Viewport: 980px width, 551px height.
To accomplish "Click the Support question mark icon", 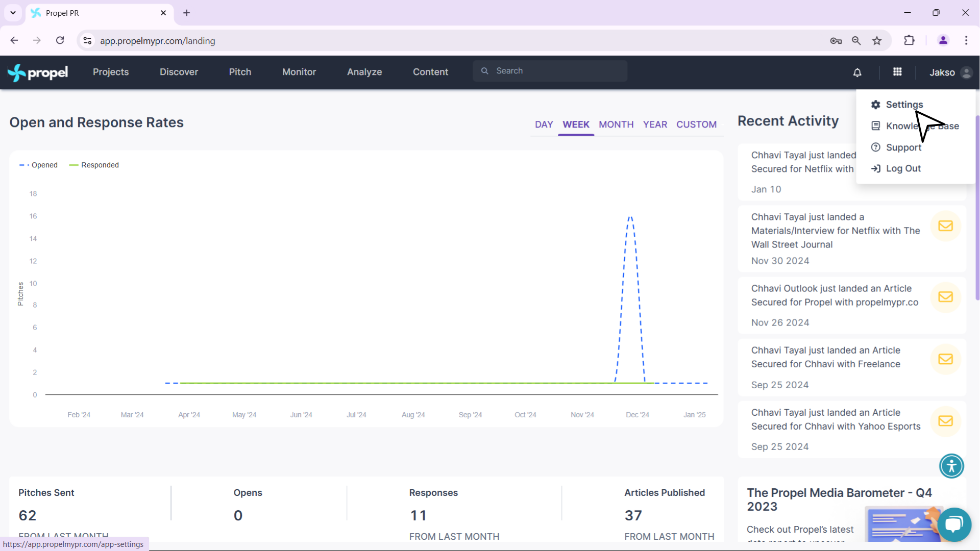I will [x=876, y=147].
